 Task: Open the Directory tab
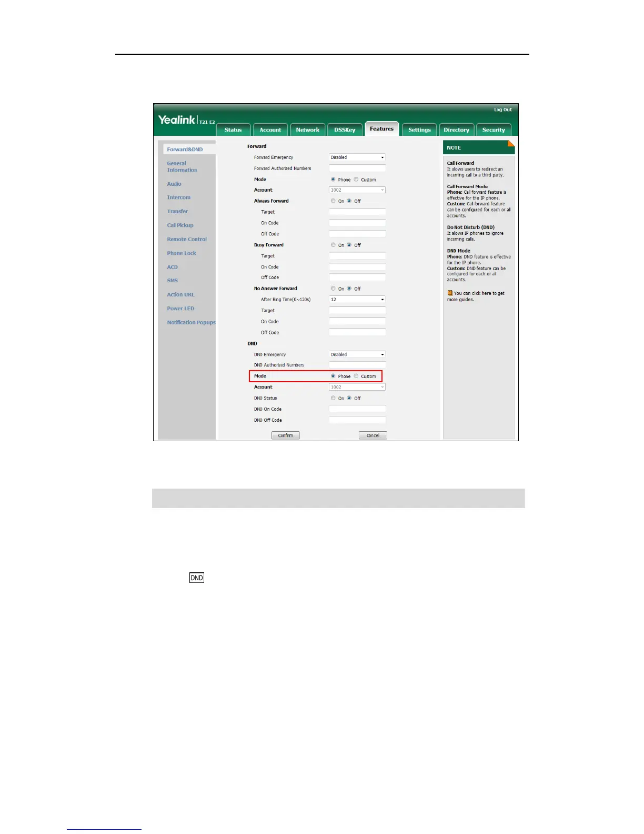point(456,130)
